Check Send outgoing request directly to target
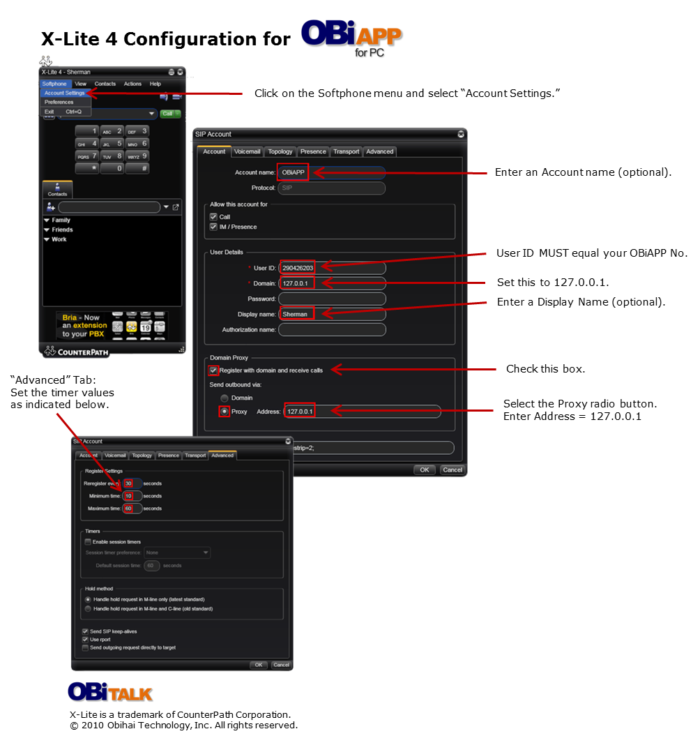The width and height of the screenshot is (700, 736). pyautogui.click(x=85, y=648)
